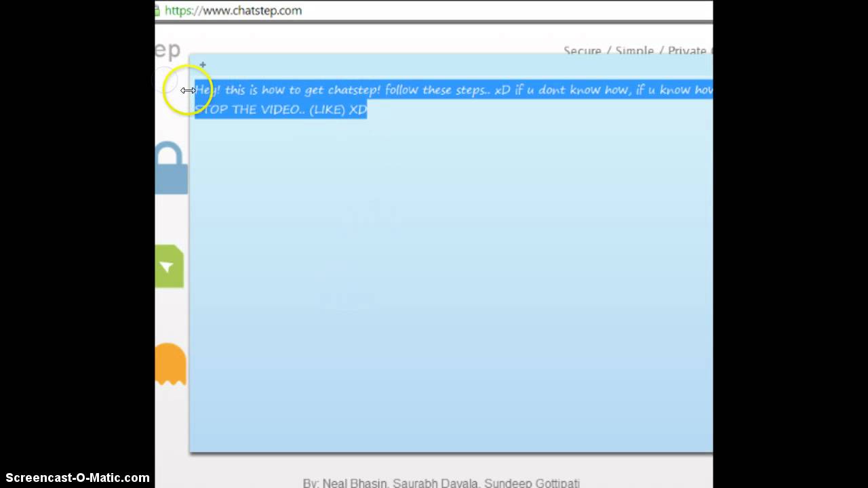
Task: Click the green paper plane tag icon
Action: point(169,266)
